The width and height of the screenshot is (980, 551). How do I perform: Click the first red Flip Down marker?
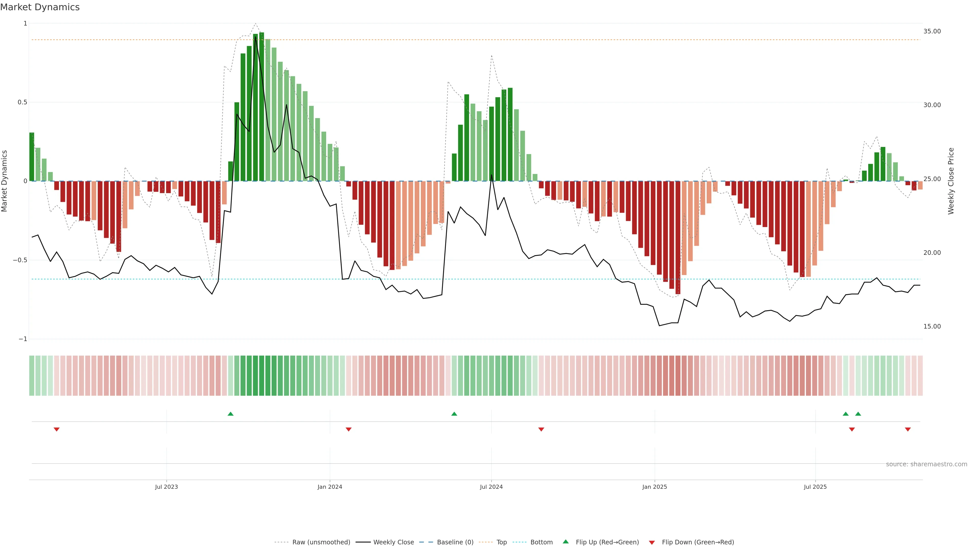click(x=57, y=429)
